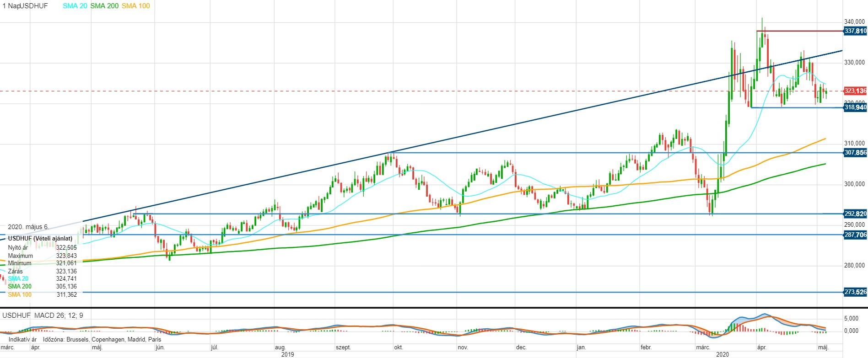Click the SMA 20 value 324,741
Viewport: 868px width, 358px height.
click(x=66, y=279)
